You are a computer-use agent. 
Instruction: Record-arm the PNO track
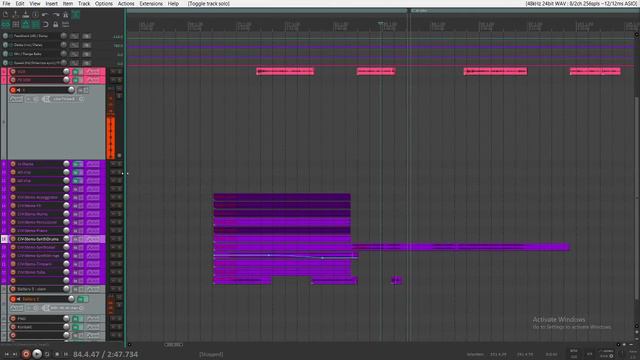(x=13, y=318)
